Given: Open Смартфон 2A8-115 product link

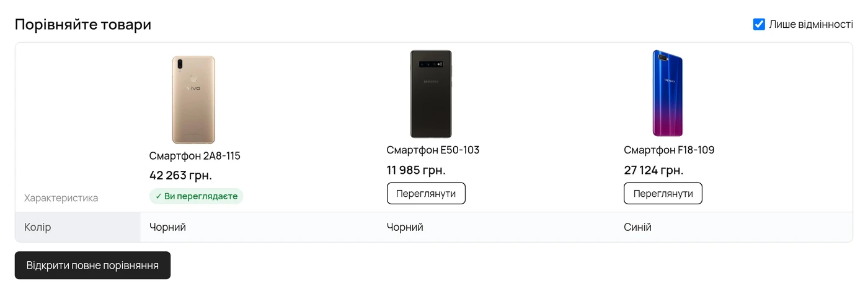Looking at the screenshot, I should click(x=195, y=156).
